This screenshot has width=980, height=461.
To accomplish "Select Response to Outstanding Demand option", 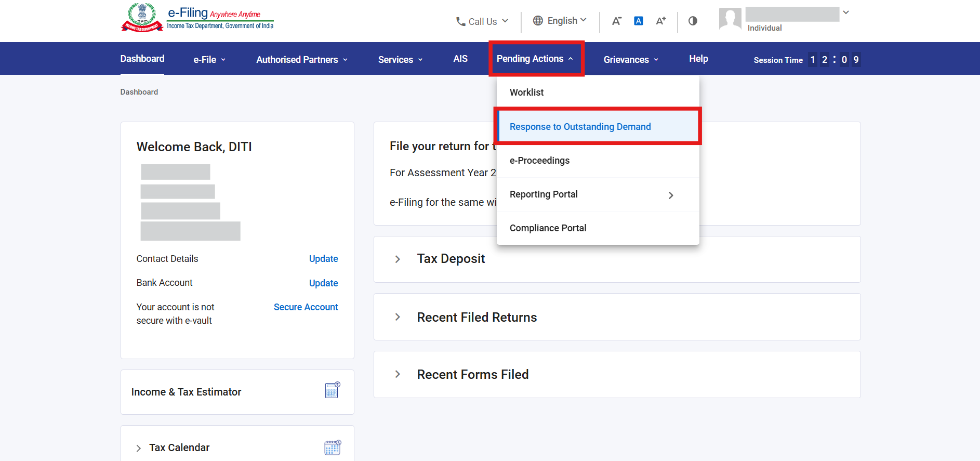I will coord(580,127).
